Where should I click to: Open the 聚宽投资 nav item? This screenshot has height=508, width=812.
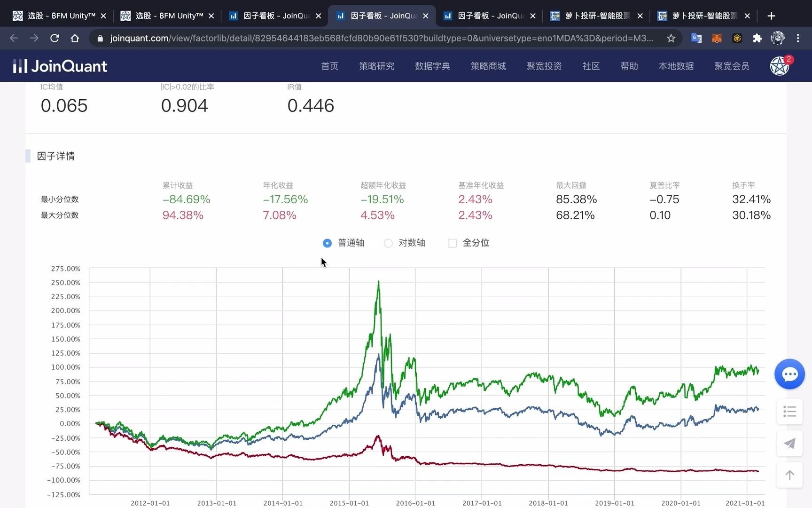[544, 66]
